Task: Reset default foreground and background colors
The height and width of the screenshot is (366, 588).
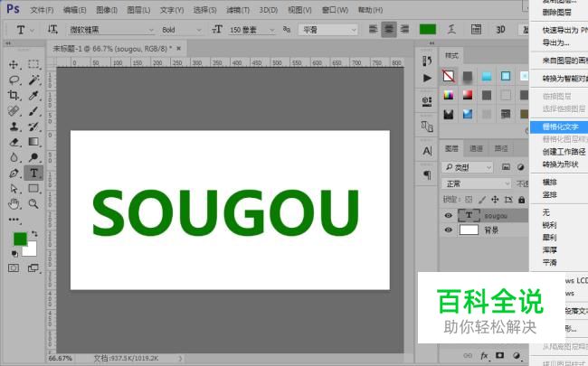Action: point(14,254)
